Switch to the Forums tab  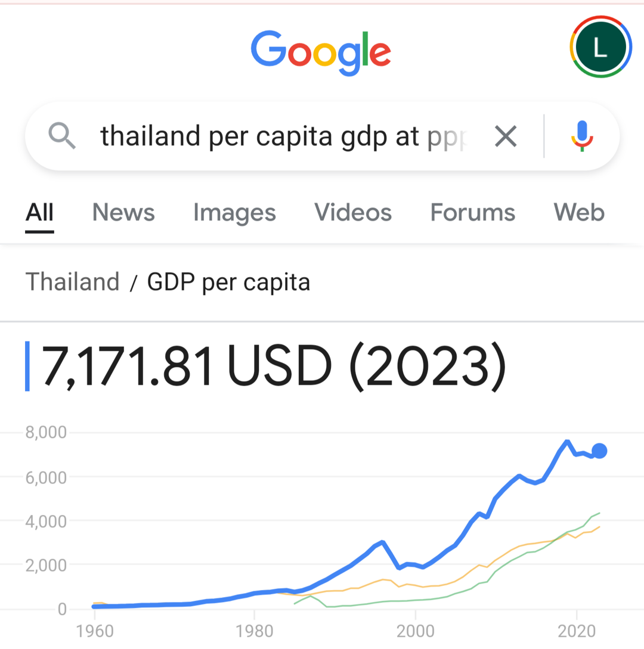[x=473, y=213]
